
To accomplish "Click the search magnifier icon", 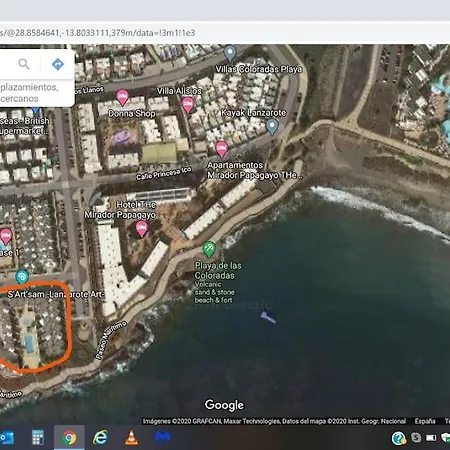I will click(x=24, y=64).
